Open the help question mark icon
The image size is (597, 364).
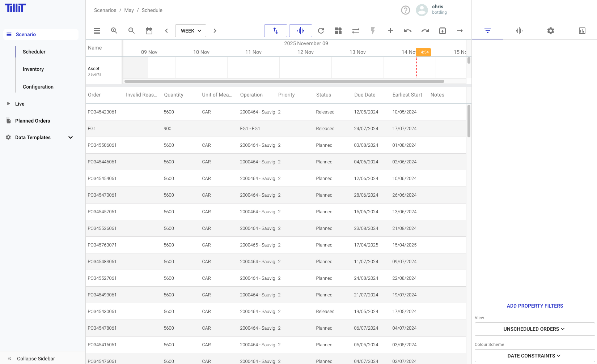click(406, 10)
